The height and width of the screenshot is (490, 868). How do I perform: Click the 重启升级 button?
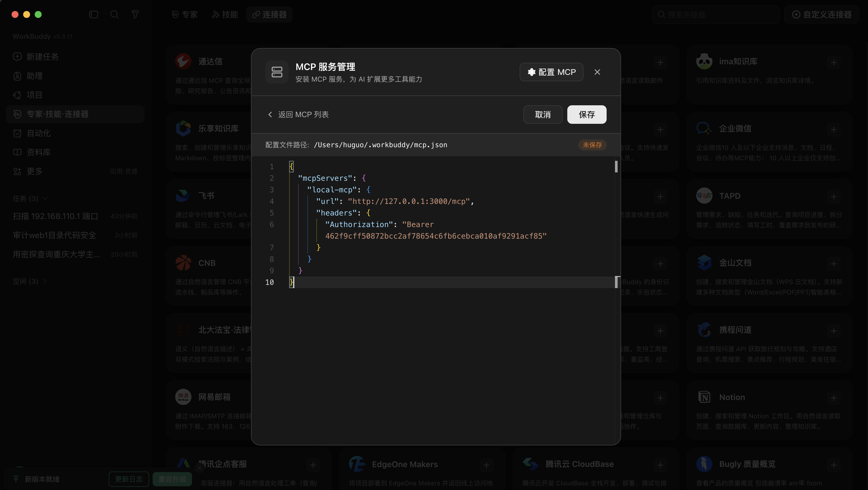tap(172, 479)
